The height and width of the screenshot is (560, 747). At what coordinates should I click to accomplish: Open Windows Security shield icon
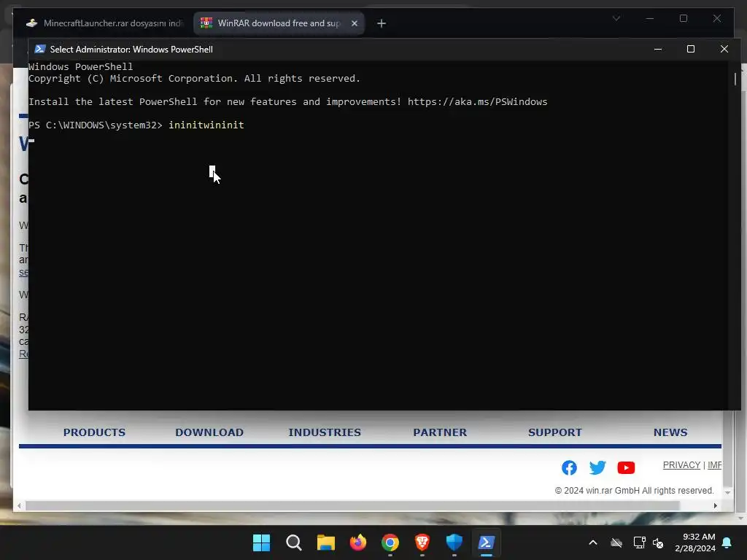click(454, 542)
